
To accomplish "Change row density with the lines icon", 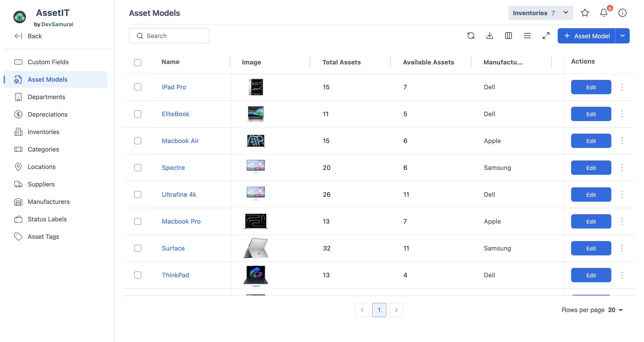I will (527, 36).
